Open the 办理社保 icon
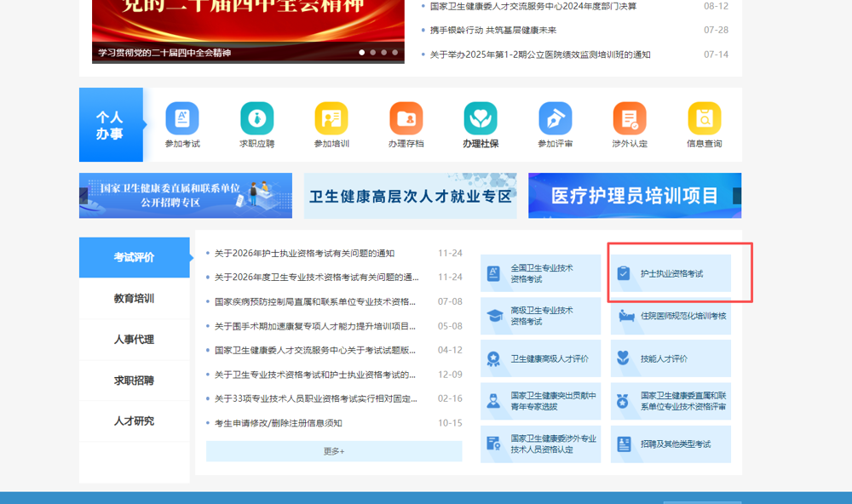The height and width of the screenshot is (504, 852). [481, 118]
